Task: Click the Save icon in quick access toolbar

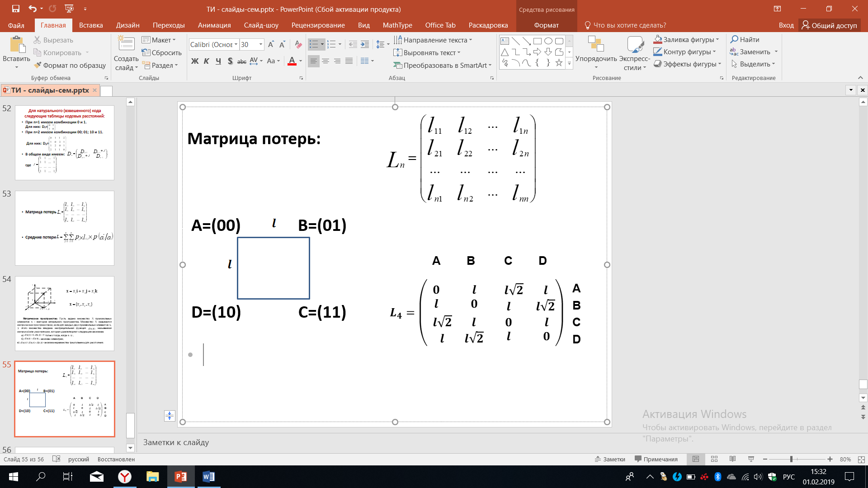Action: tap(16, 9)
